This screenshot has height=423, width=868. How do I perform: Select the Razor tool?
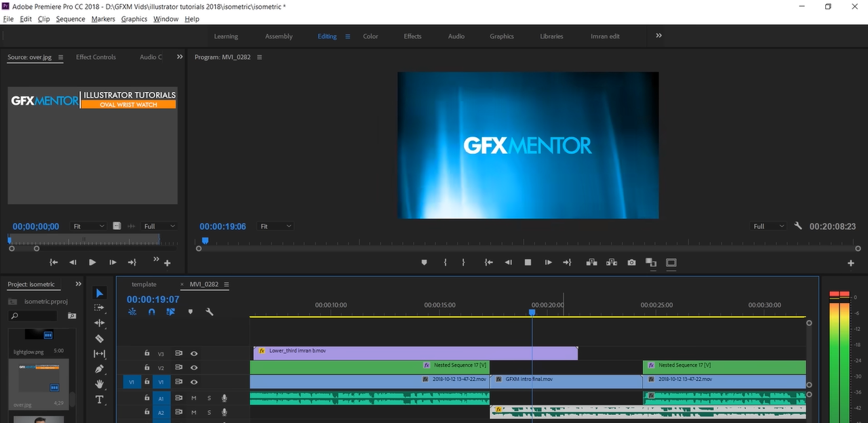(x=100, y=338)
